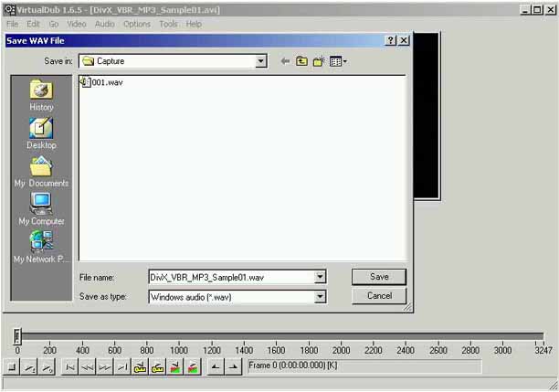
Task: Open My Documents in sidebar
Action: point(41,172)
